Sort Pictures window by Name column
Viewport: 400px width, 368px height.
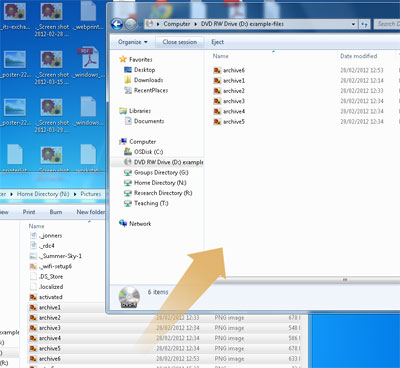tap(36, 226)
